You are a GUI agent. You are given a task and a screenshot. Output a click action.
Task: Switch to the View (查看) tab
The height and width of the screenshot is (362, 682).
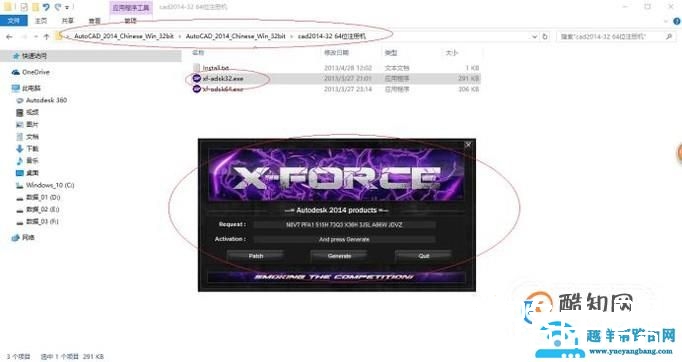coord(94,20)
